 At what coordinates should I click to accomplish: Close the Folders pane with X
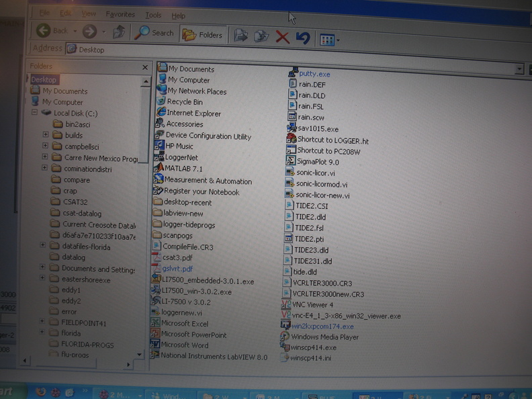pos(145,68)
